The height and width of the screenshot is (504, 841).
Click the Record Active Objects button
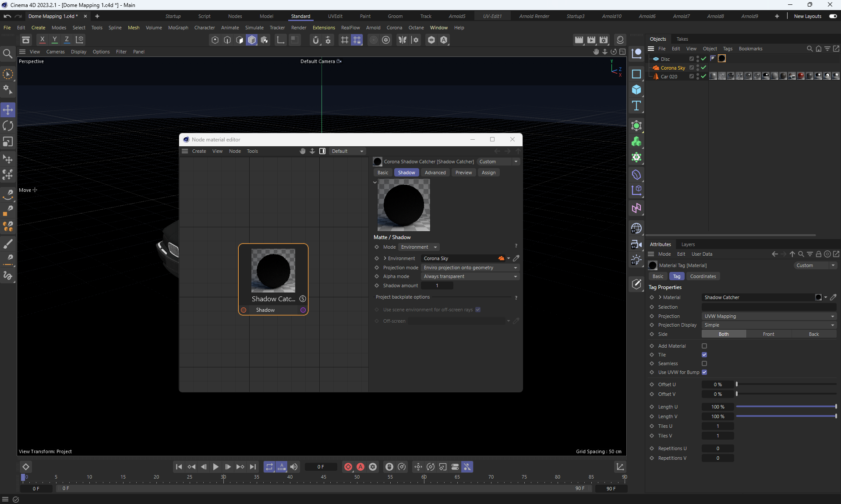coord(348,467)
